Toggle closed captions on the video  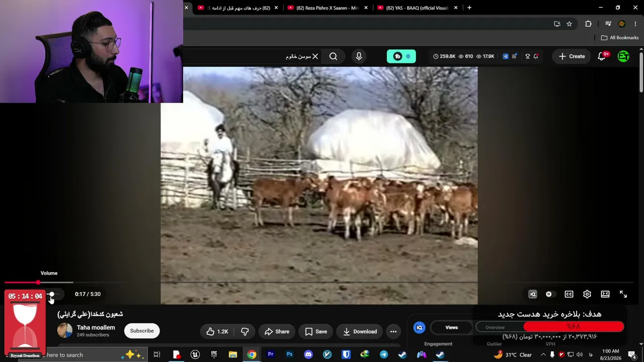569,294
